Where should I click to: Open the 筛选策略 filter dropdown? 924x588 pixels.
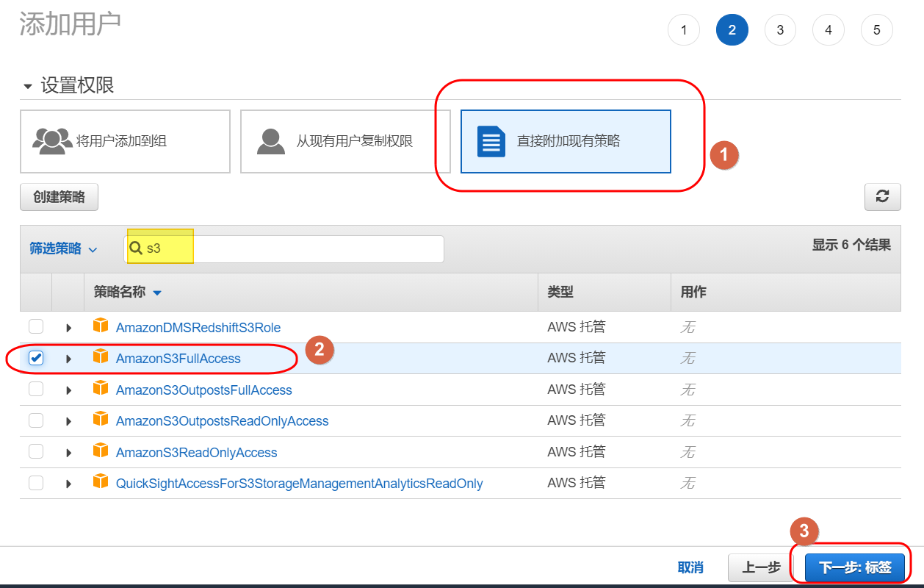[x=63, y=249]
